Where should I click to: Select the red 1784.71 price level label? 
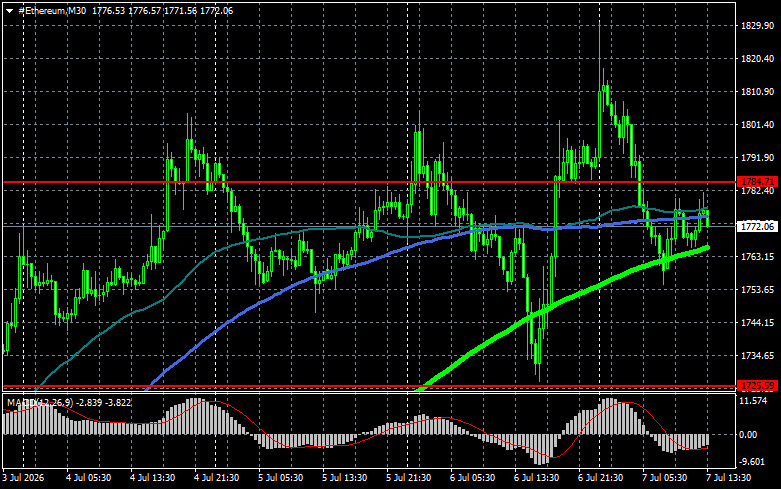click(757, 182)
